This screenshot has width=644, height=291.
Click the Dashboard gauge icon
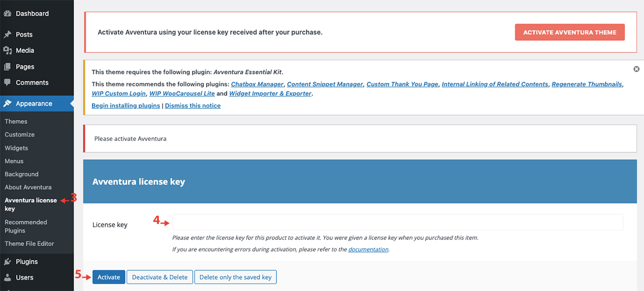point(8,13)
